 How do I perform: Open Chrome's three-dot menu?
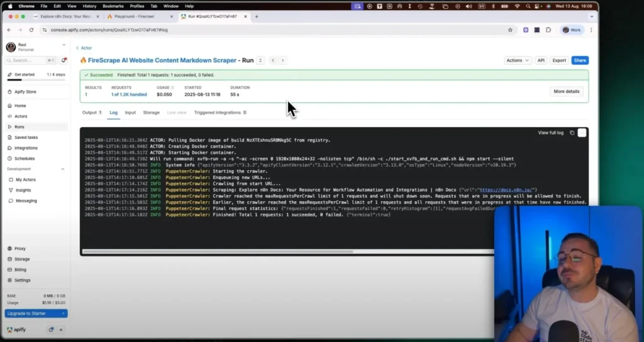tap(591, 30)
